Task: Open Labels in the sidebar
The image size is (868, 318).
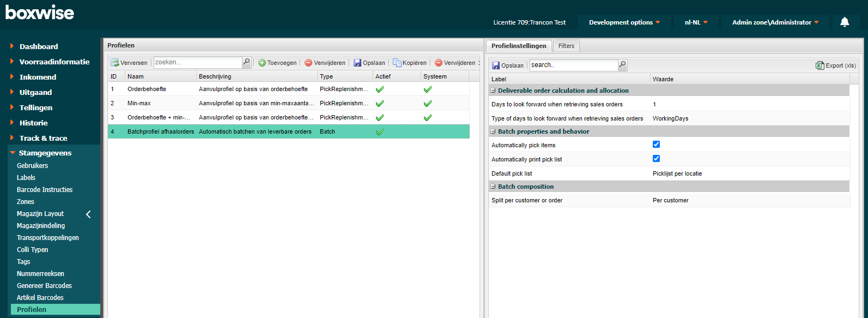Action: click(26, 177)
